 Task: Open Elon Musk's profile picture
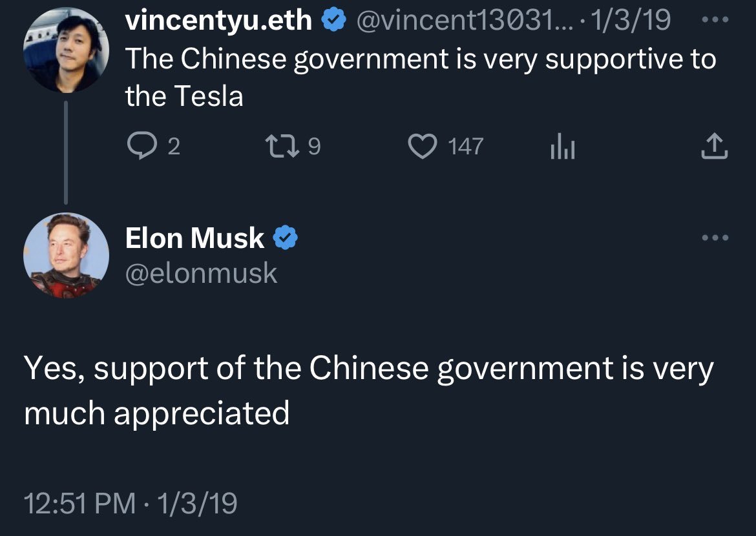[x=66, y=256]
